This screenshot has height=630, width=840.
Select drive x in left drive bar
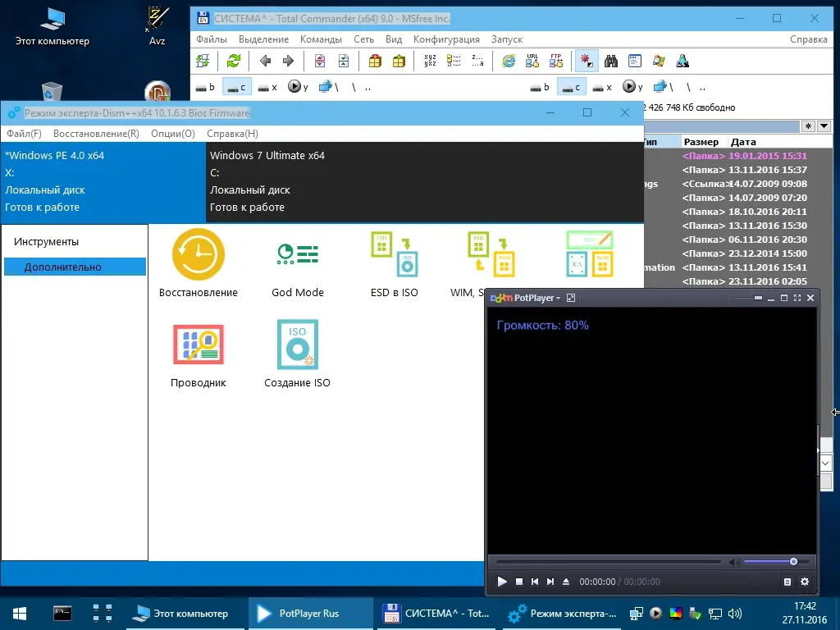tap(267, 87)
